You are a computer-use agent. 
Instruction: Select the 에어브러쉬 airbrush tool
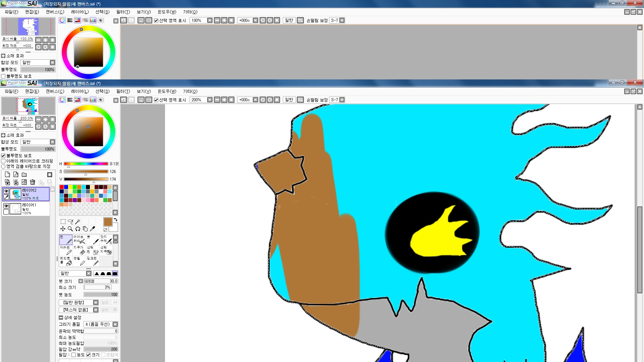coord(79,239)
